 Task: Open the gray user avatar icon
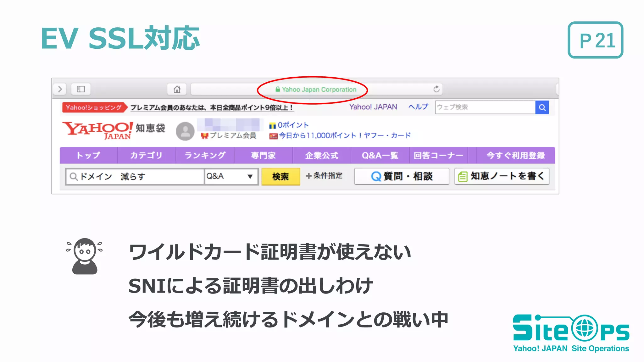point(185,131)
